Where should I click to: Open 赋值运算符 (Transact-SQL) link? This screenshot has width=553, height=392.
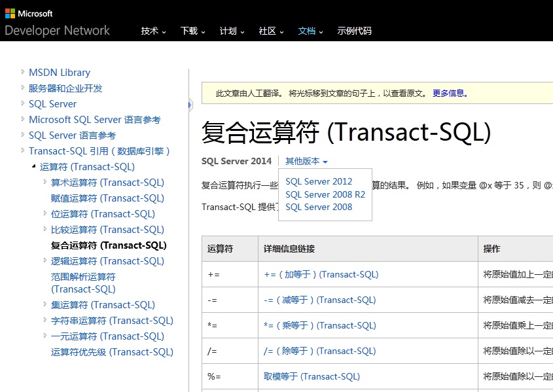(x=107, y=198)
